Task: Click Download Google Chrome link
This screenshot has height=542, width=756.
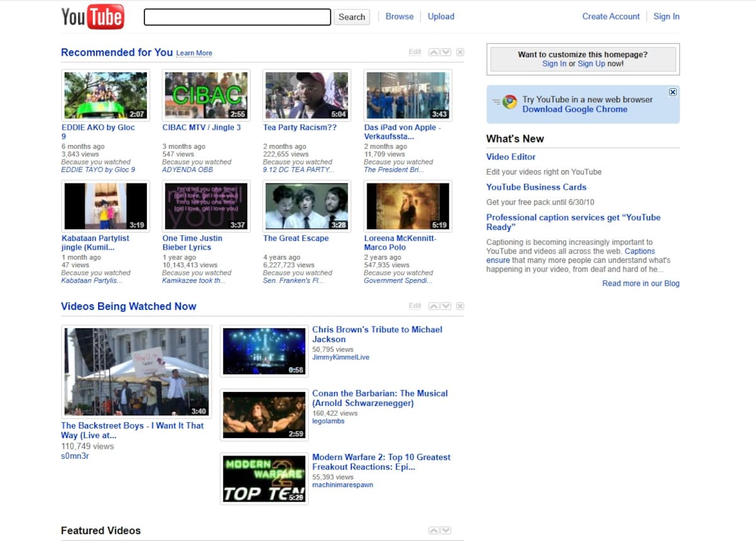Action: pyautogui.click(x=575, y=109)
